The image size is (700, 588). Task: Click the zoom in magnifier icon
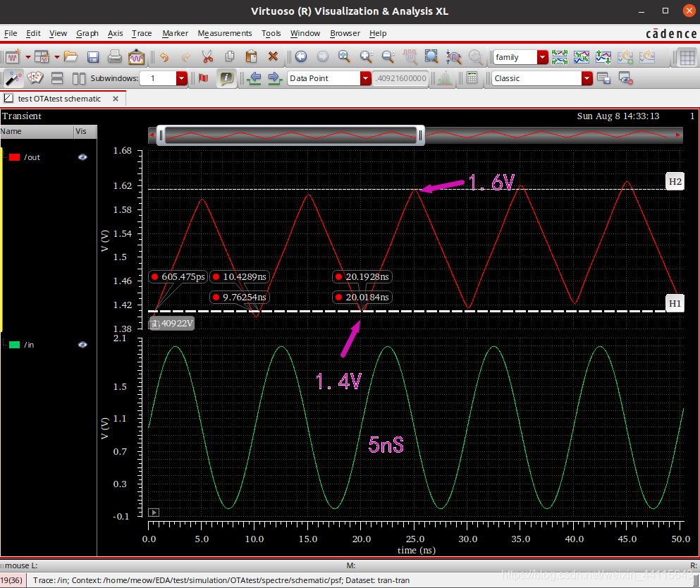[366, 56]
